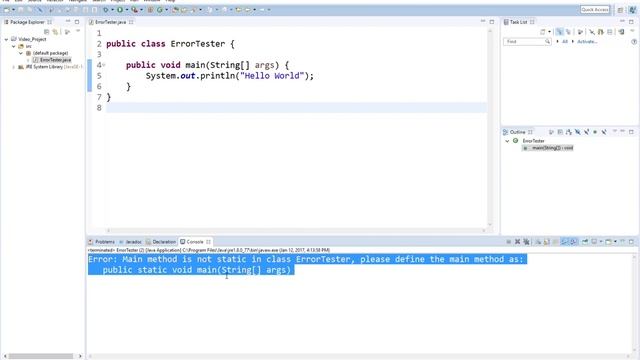Click the Quick Access field
This screenshot has height=360, width=640.
tap(595, 9)
